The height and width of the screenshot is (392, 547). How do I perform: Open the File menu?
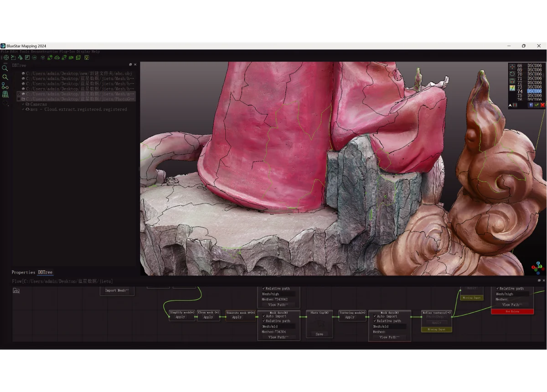[5, 51]
